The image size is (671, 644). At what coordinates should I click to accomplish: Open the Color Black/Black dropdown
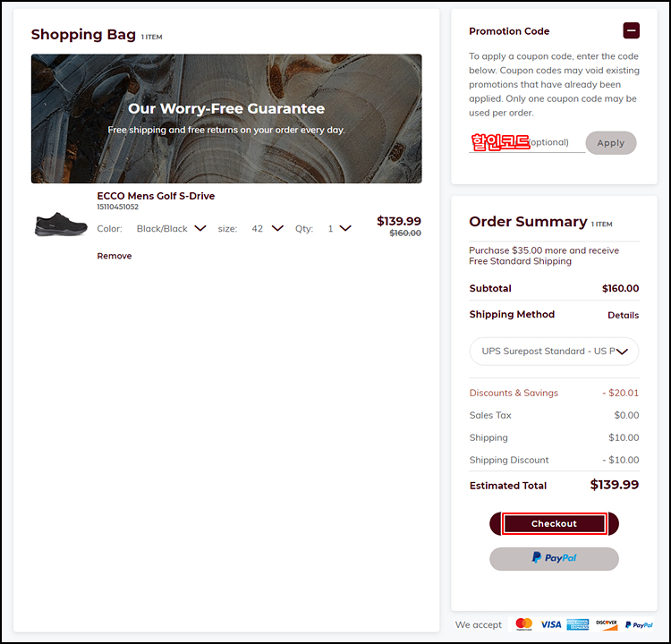171,228
